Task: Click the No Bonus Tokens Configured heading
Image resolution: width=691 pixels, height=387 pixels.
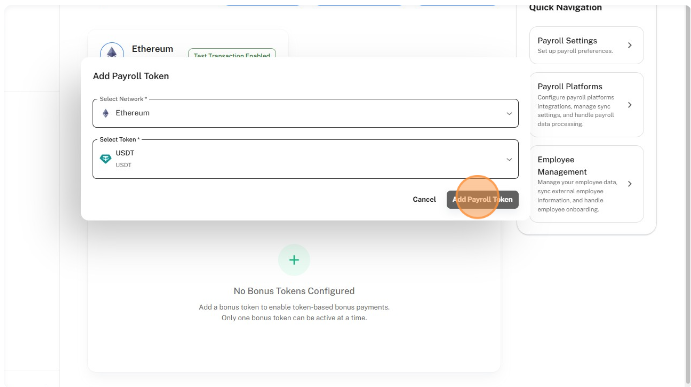Action: point(294,291)
